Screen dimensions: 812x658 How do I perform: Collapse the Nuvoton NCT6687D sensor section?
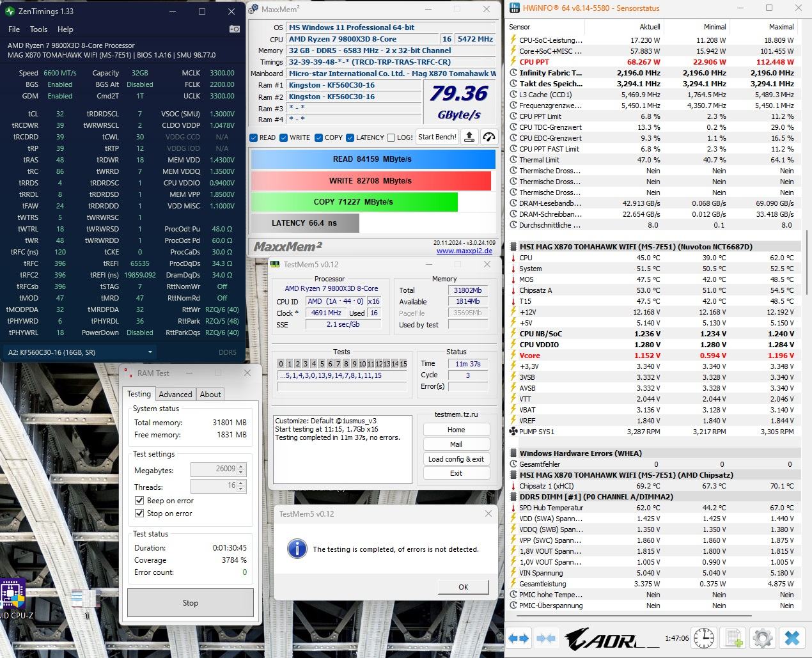point(513,247)
